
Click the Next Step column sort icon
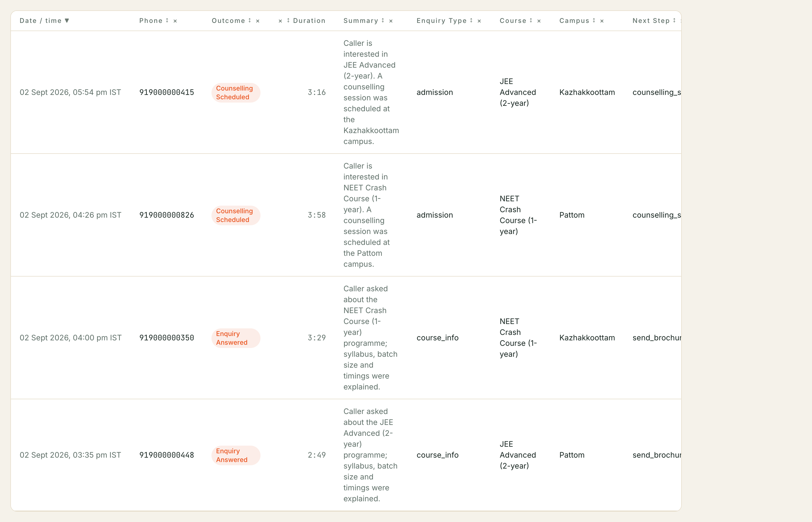coord(674,21)
